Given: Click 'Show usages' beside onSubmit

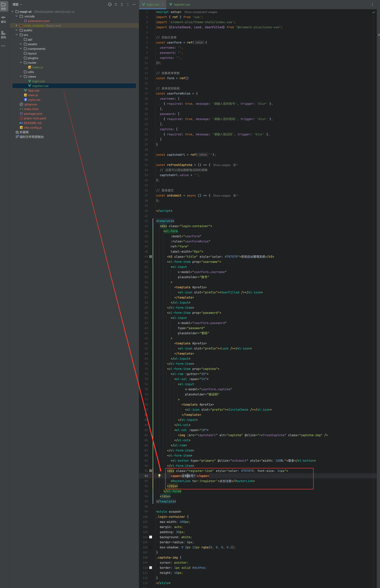Looking at the screenshot, I should pyautogui.click(x=222, y=196).
